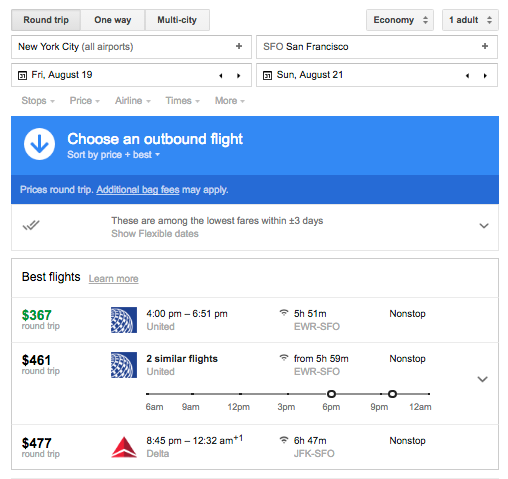
Task: Add another destination with plus icon
Action: pyautogui.click(x=485, y=46)
